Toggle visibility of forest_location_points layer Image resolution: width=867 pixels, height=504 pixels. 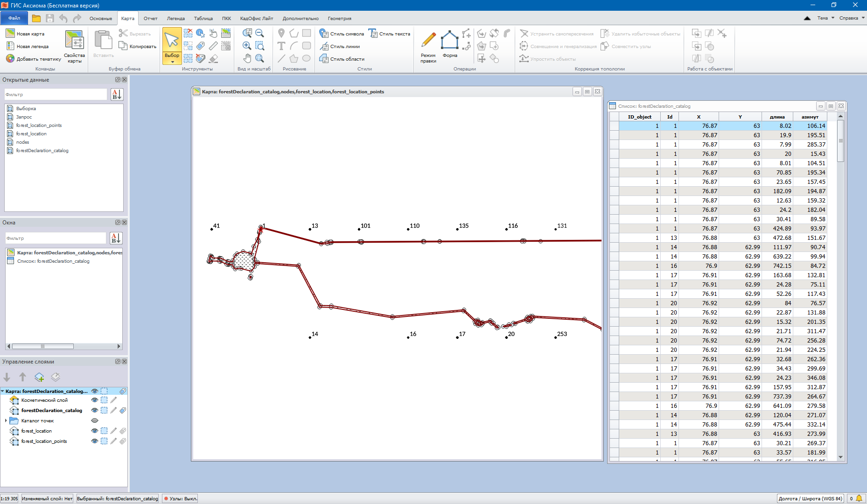[x=95, y=441]
